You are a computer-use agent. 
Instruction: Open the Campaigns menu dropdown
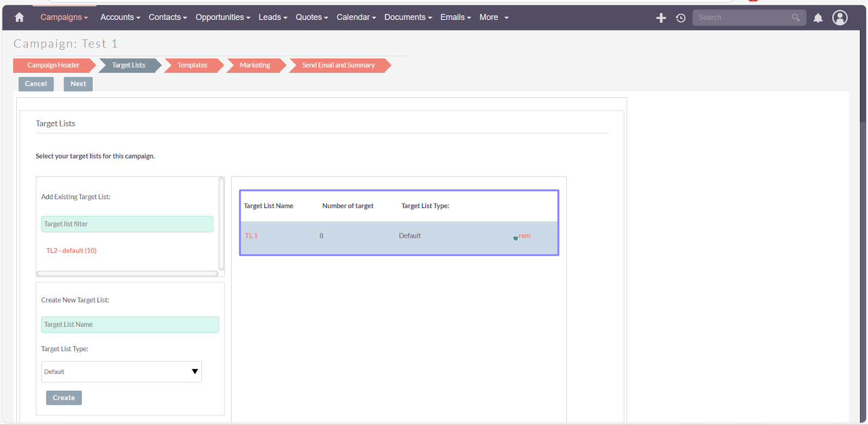(x=63, y=17)
